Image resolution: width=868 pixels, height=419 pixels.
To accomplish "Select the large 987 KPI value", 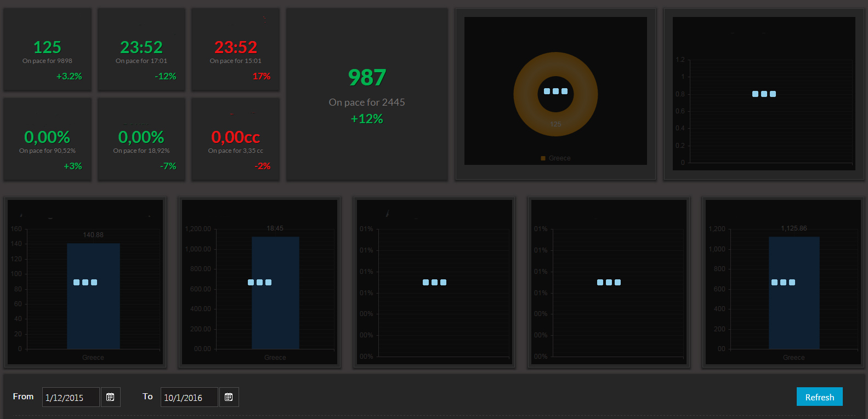I will coord(367,77).
